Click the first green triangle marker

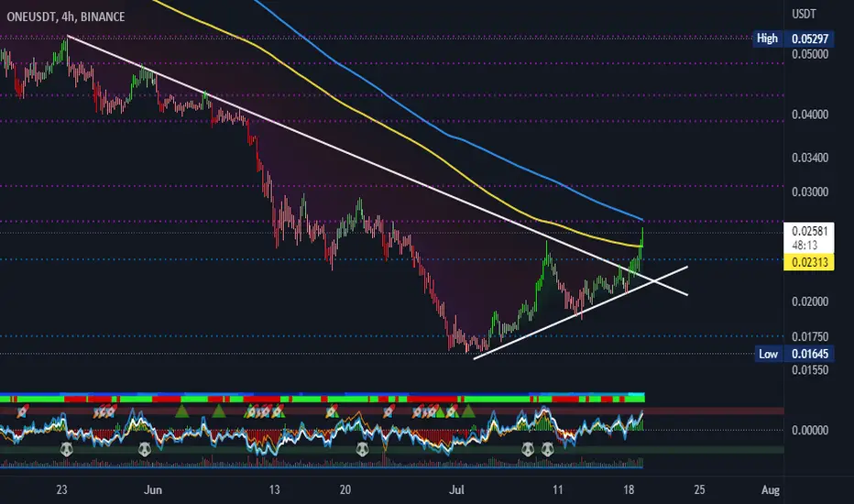(182, 411)
